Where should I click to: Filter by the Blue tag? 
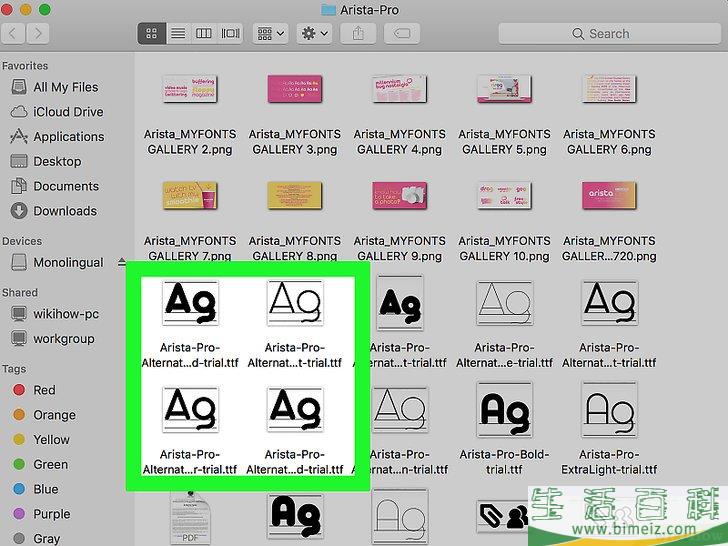point(36,489)
